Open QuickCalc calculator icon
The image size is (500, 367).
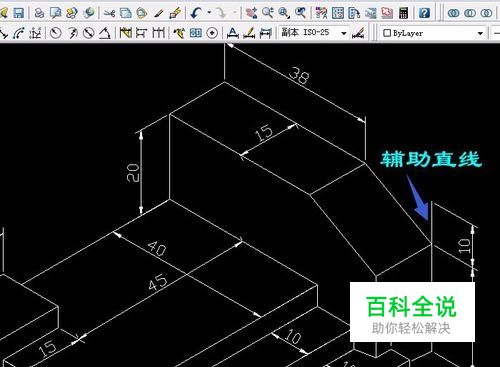[x=403, y=13]
